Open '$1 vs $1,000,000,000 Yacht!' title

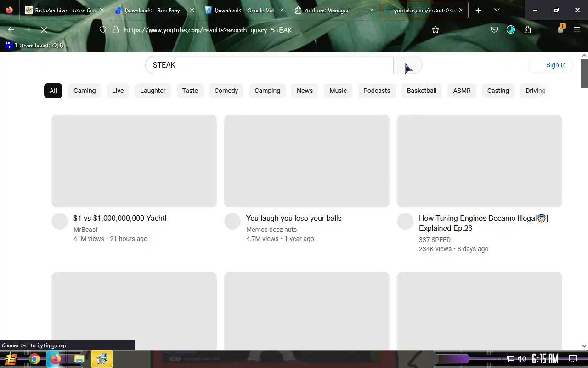point(120,218)
